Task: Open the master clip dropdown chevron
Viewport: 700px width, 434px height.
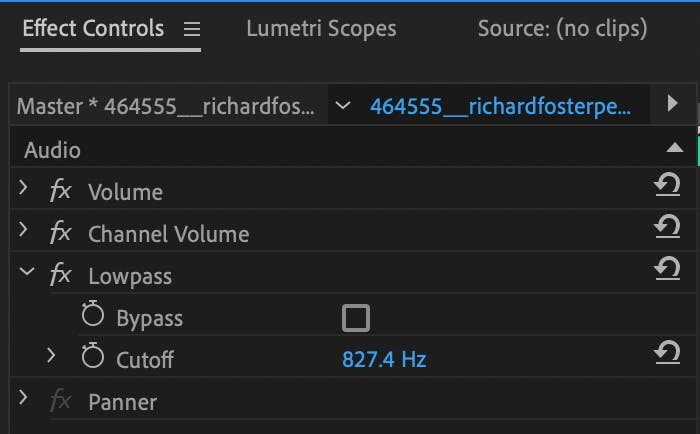Action: click(344, 106)
